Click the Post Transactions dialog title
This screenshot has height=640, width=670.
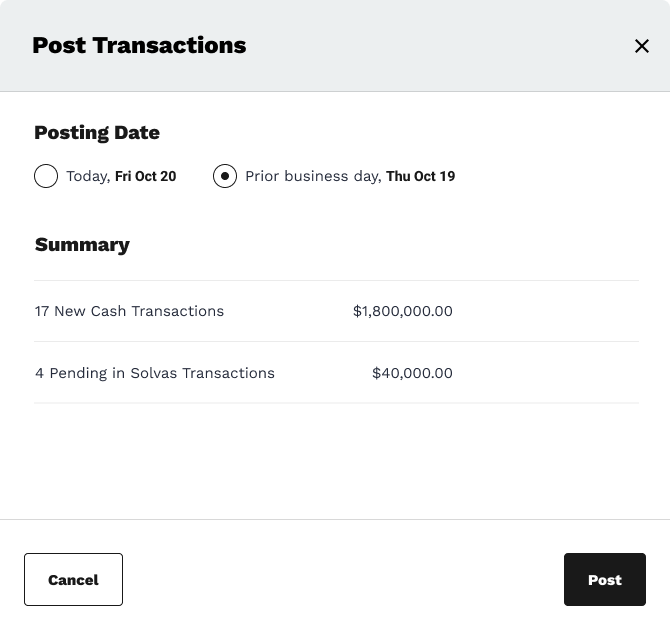(139, 45)
